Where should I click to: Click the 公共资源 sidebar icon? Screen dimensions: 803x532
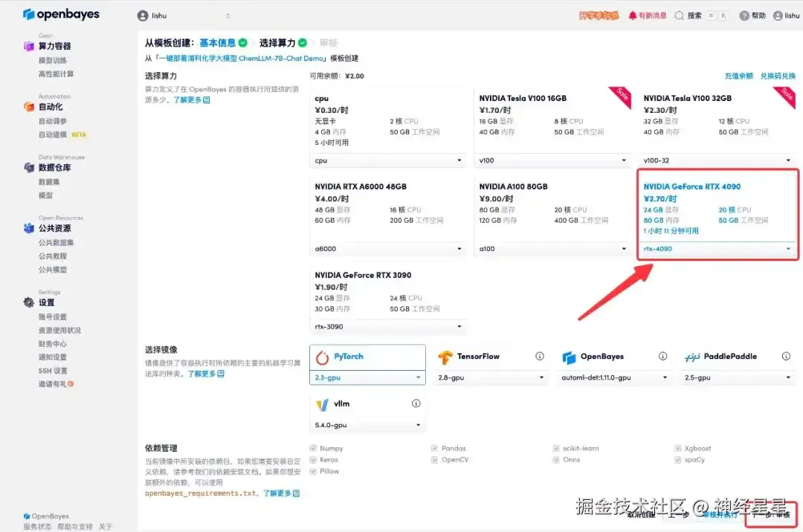(x=29, y=228)
